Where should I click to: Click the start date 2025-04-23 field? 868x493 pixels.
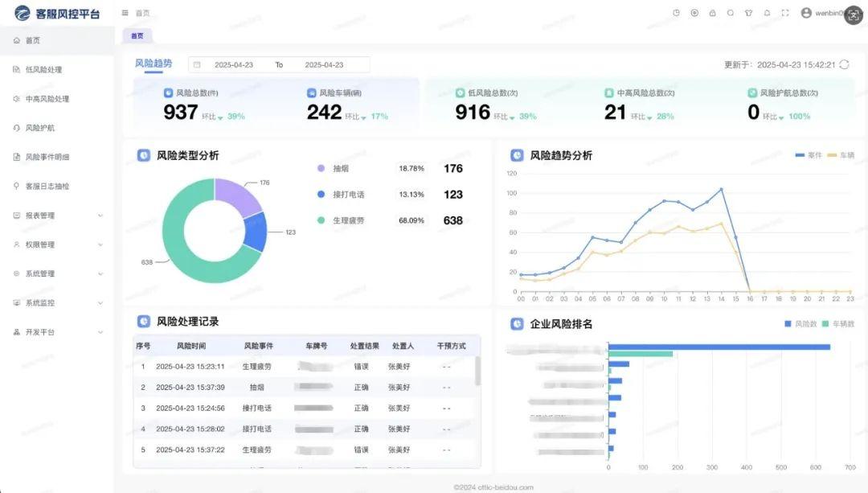(234, 65)
